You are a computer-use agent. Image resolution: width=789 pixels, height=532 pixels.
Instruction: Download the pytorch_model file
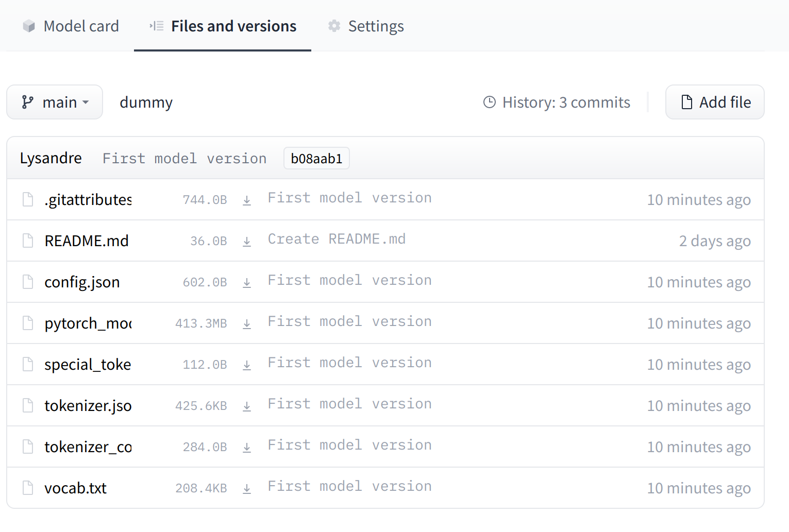[x=247, y=323]
